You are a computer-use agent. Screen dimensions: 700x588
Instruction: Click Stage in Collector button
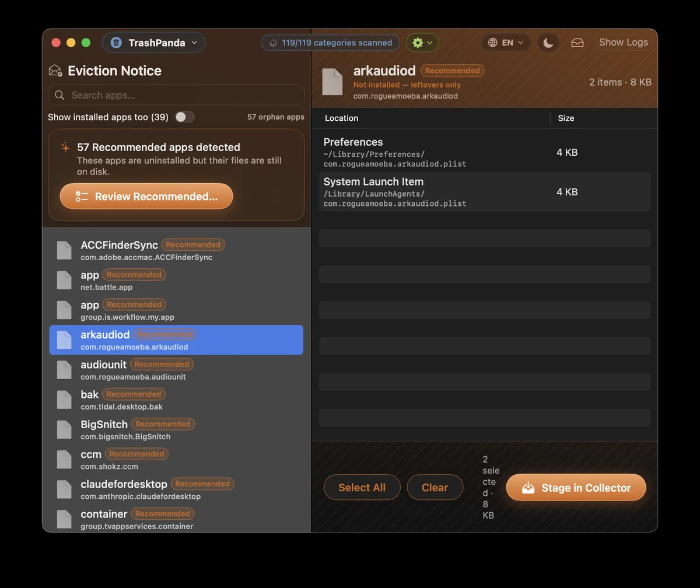[x=576, y=488]
